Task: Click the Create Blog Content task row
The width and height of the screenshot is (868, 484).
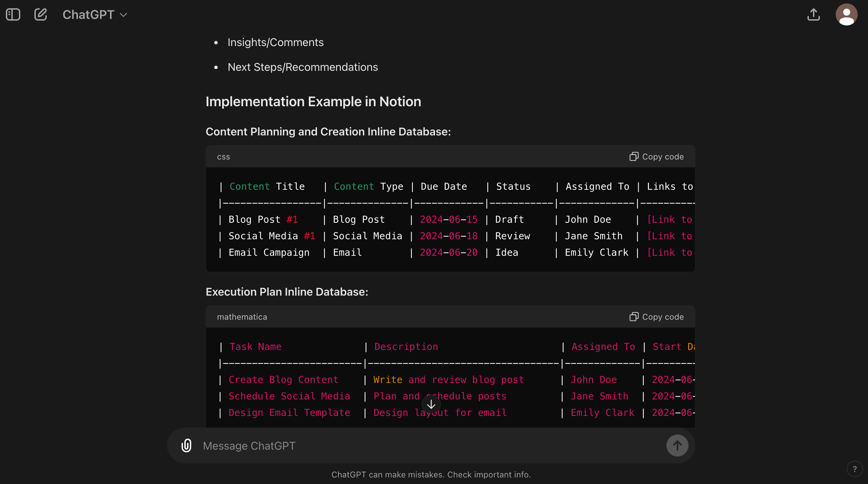Action: (283, 379)
